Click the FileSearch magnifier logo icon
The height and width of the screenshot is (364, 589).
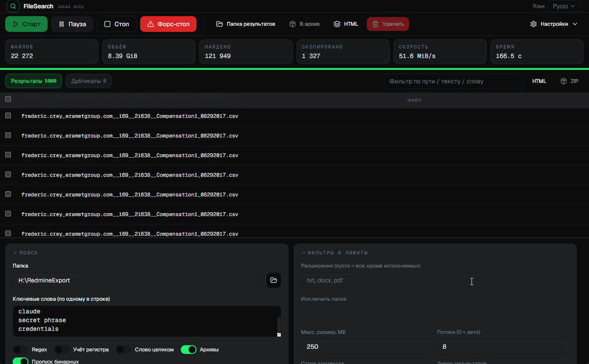(x=13, y=6)
